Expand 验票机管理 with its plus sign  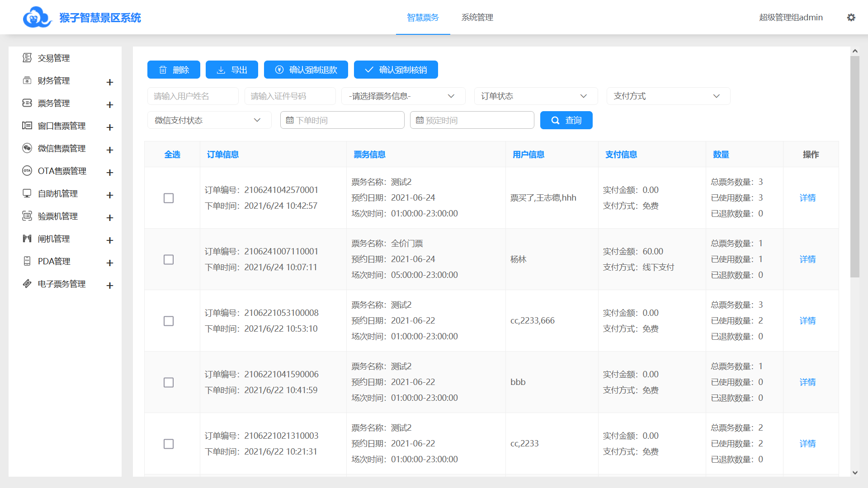(109, 218)
